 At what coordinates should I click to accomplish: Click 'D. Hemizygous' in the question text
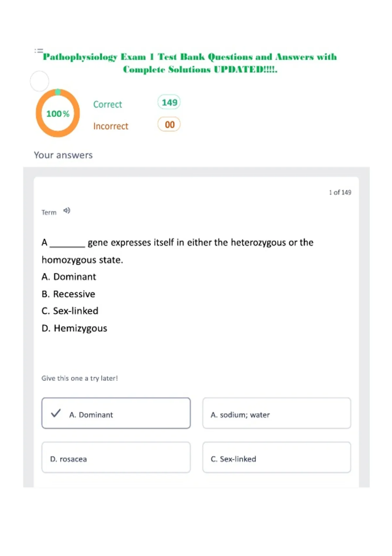pos(74,328)
